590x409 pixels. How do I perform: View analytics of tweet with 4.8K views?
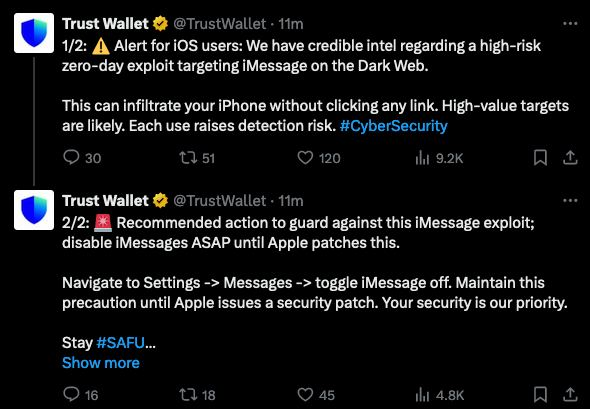pos(439,395)
